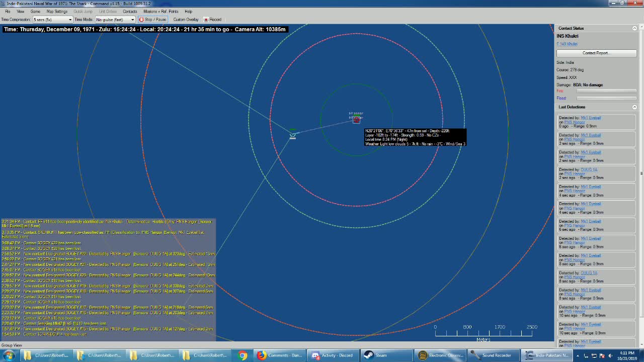Open DUUG 1A link in the 2 sec ago detection
Image resolution: width=644 pixels, height=362 pixels.
[589, 169]
